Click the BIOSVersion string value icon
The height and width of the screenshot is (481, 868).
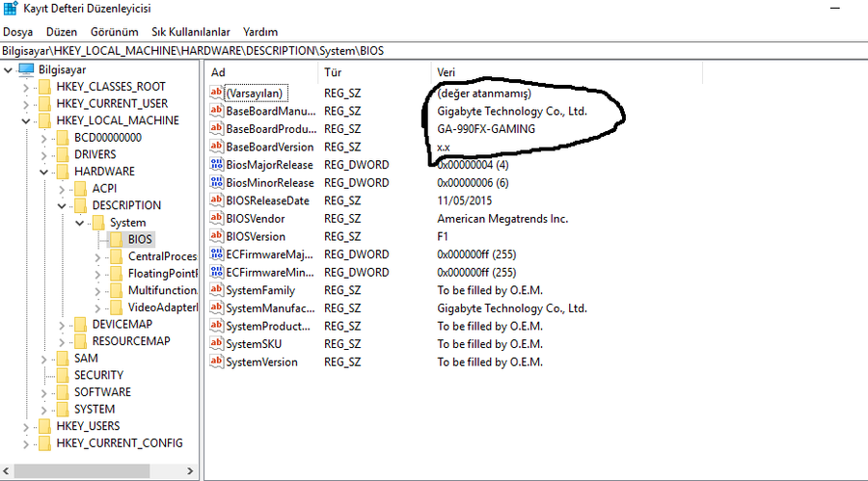(216, 236)
